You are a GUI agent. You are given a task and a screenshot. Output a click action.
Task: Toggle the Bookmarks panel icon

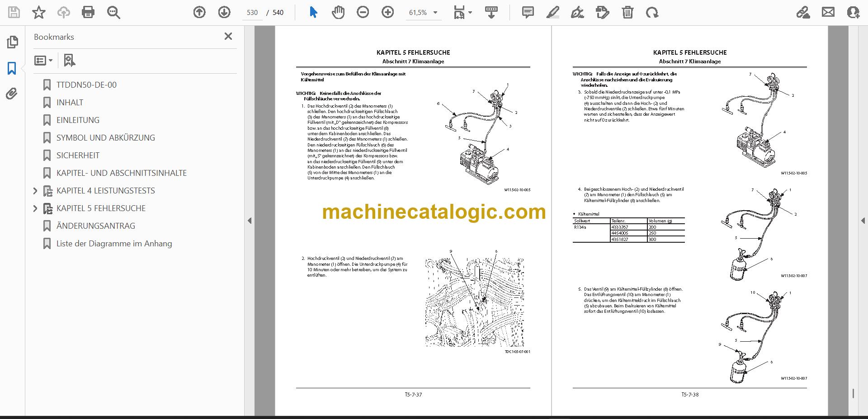tap(12, 68)
